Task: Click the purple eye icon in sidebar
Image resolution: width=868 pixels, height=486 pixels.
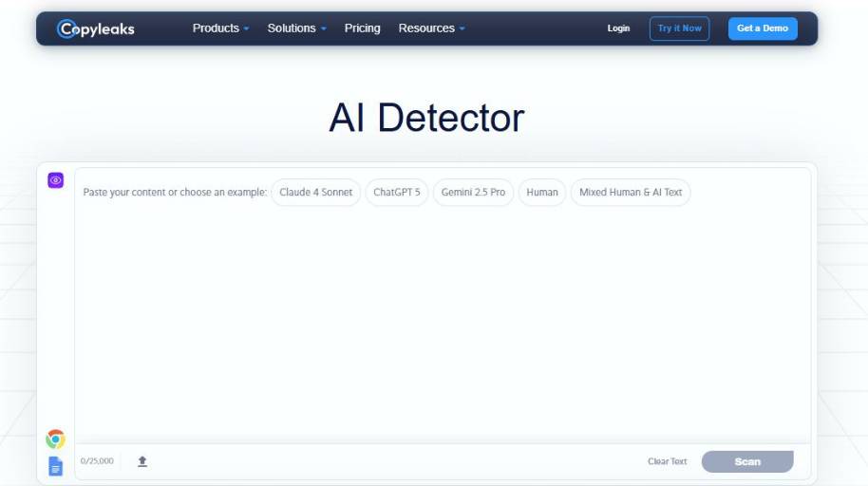Action: pos(56,180)
